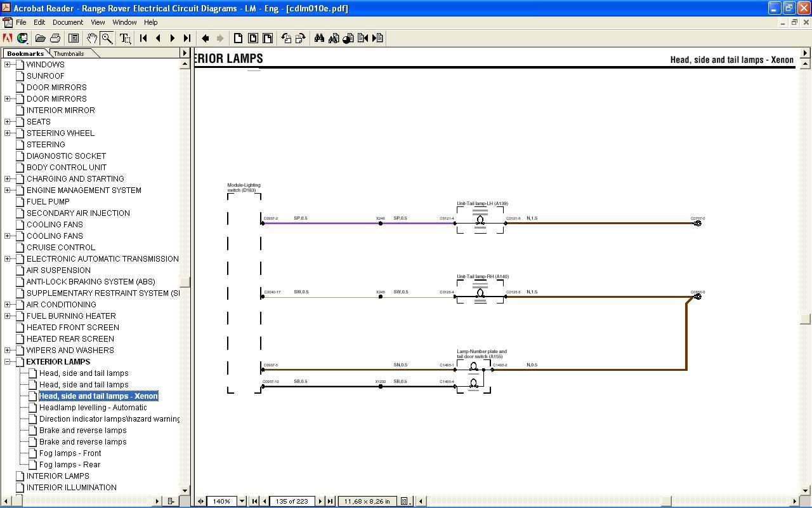Click status bar first page button
This screenshot has height=508, width=812.
point(254,501)
